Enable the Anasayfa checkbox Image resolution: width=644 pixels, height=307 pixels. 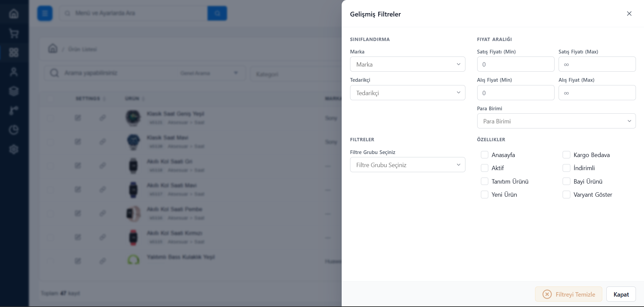tap(485, 155)
